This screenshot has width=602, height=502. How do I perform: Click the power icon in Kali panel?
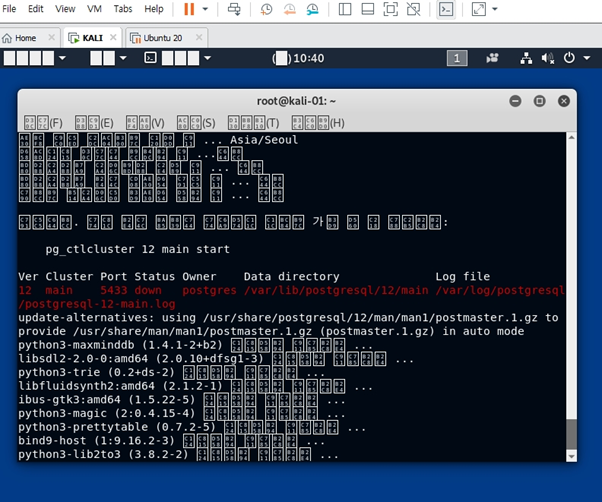click(569, 58)
